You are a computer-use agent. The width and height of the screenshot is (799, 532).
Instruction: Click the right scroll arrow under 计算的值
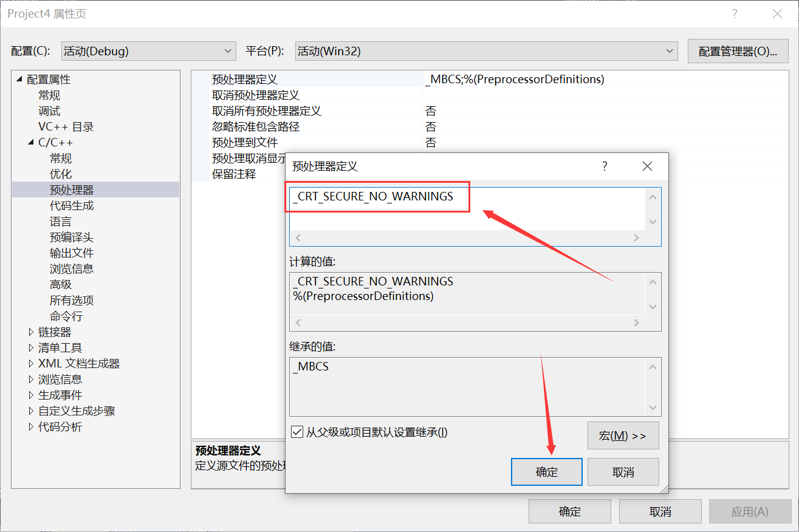pos(636,322)
